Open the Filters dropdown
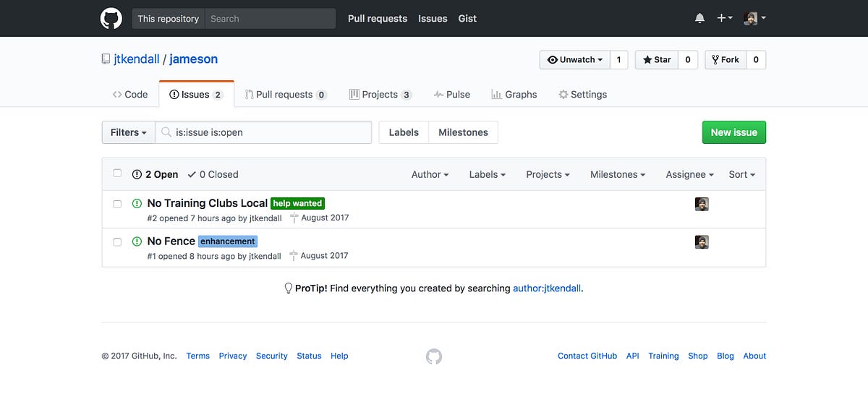The width and height of the screenshot is (868, 407). pyautogui.click(x=129, y=132)
